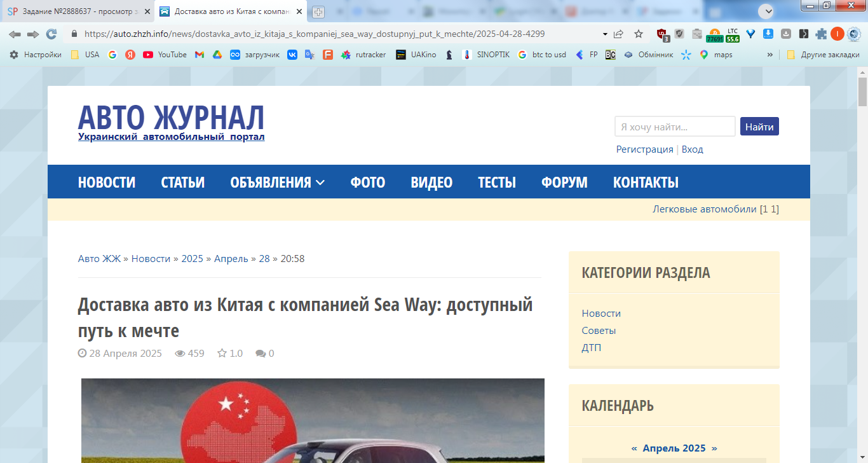Click the Апрель breadcrumb link
The height and width of the screenshot is (463, 868).
coord(231,259)
